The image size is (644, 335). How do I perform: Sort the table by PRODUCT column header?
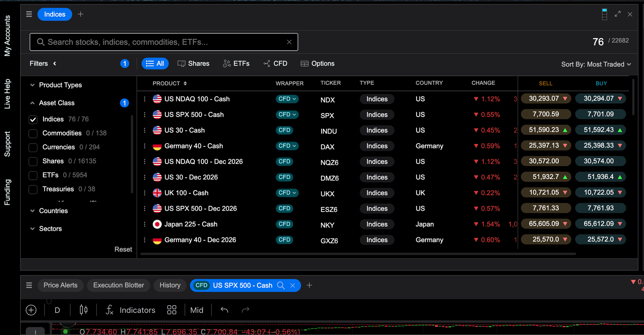(169, 83)
